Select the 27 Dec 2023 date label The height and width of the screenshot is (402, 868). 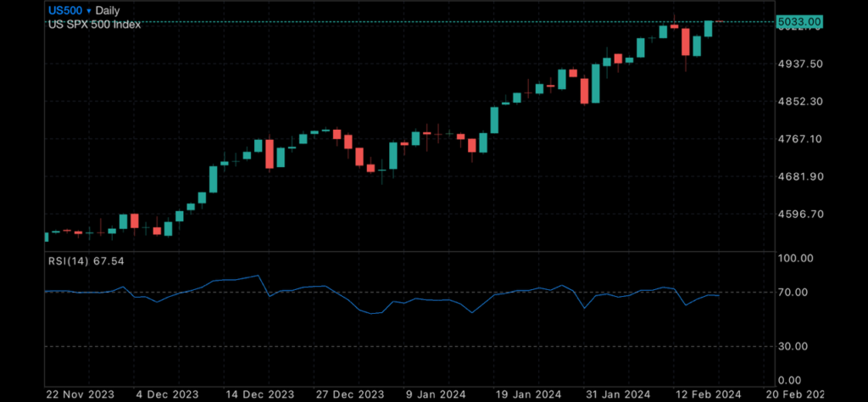[350, 394]
